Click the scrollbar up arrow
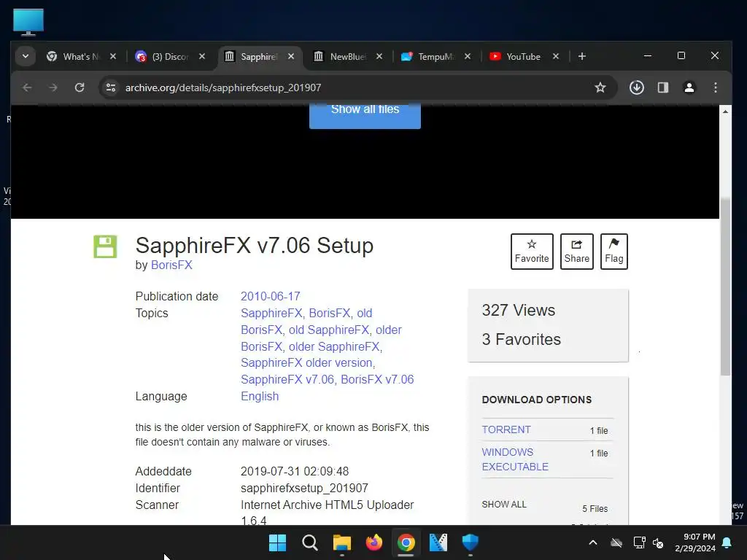The height and width of the screenshot is (560, 747). click(725, 112)
